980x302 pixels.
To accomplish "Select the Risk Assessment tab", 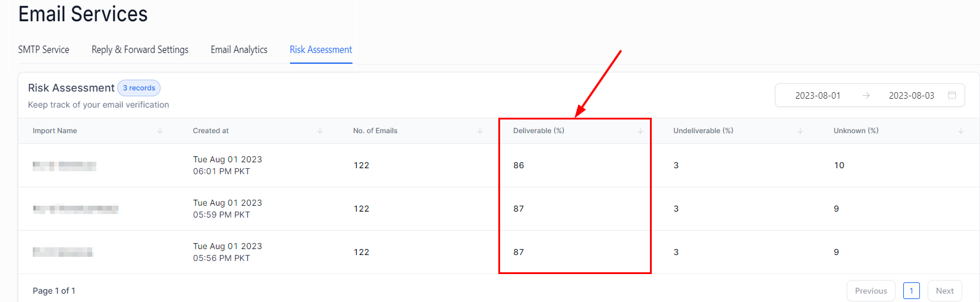I will click(321, 50).
